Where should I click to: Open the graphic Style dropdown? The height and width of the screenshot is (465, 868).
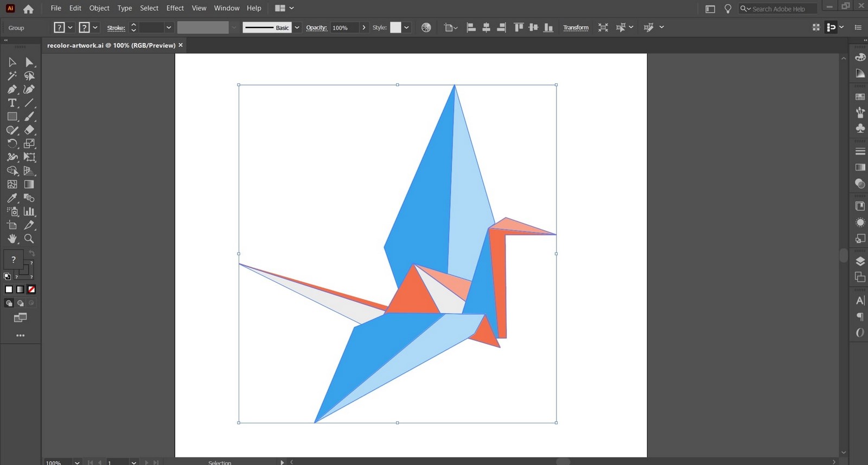click(406, 28)
